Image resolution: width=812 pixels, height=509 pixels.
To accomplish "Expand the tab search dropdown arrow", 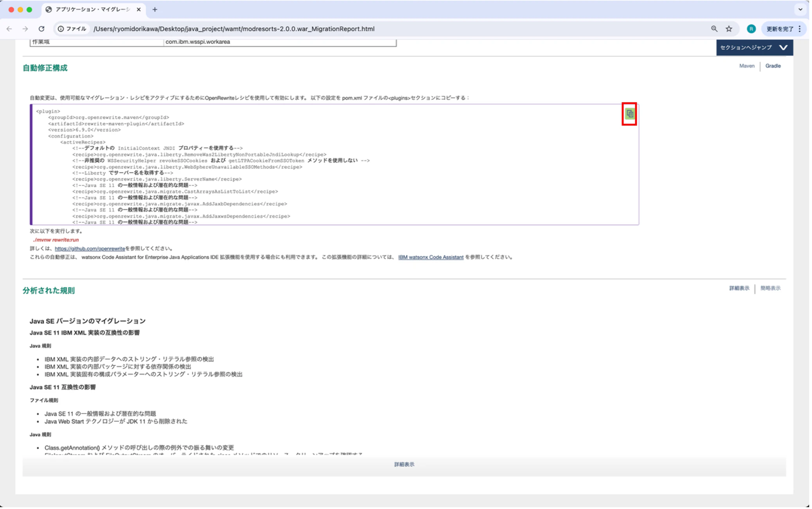I will click(x=800, y=9).
